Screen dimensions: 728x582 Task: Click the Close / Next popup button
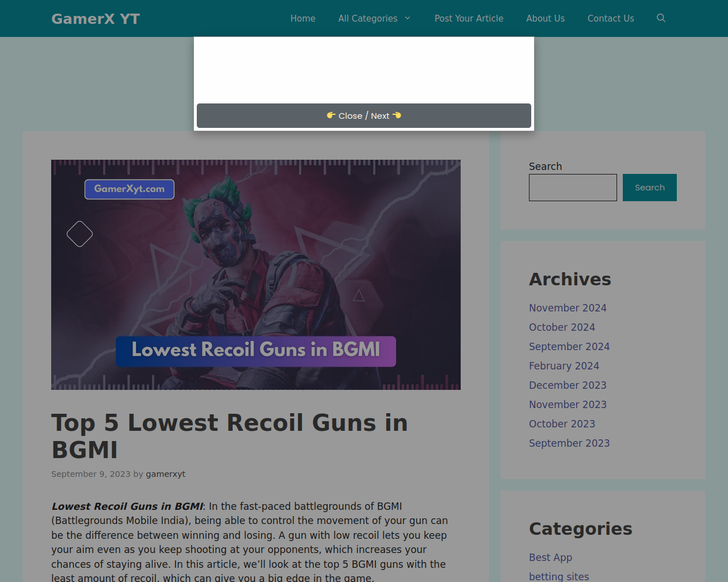pyautogui.click(x=364, y=115)
